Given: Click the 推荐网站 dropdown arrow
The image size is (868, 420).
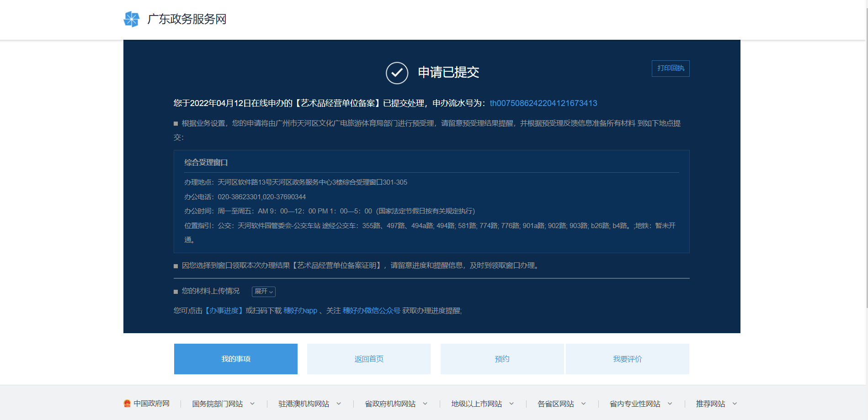Looking at the screenshot, I should pos(735,404).
